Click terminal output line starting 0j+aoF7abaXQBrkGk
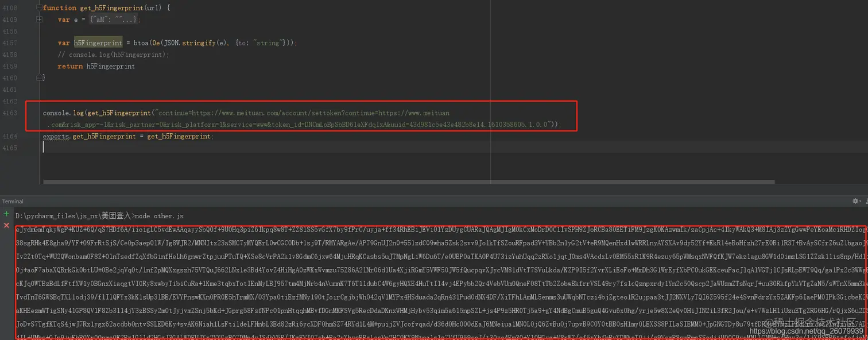Screen dimensions: 868x340 pyautogui.click(x=441, y=269)
